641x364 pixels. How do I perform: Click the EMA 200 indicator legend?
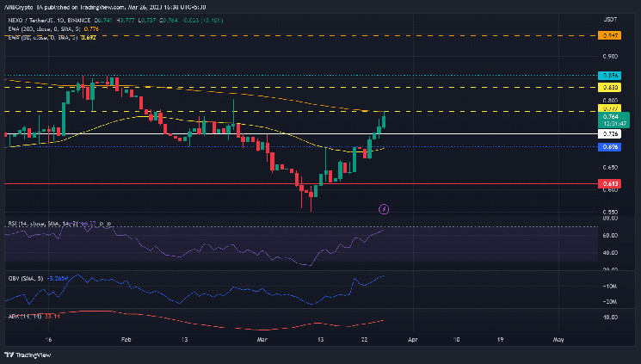[53, 29]
